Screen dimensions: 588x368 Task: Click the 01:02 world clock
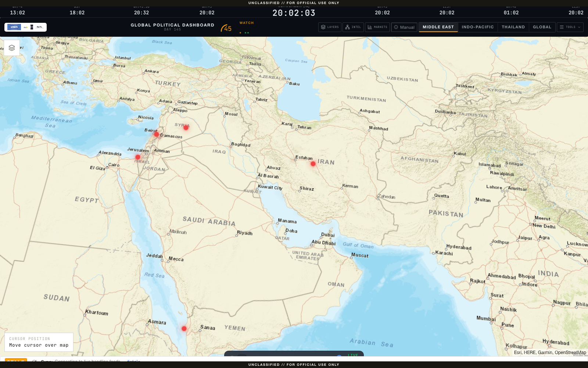click(511, 13)
